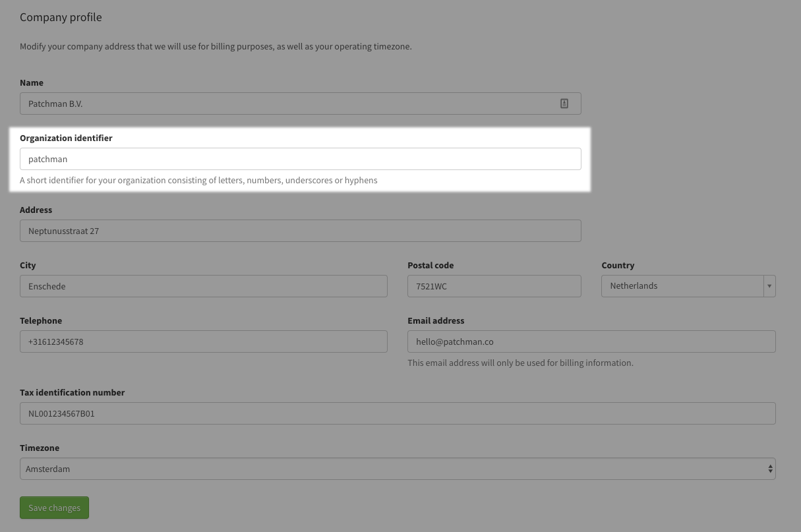Click the short identifier help text
Screen dimensions: 801x532
click(198, 180)
